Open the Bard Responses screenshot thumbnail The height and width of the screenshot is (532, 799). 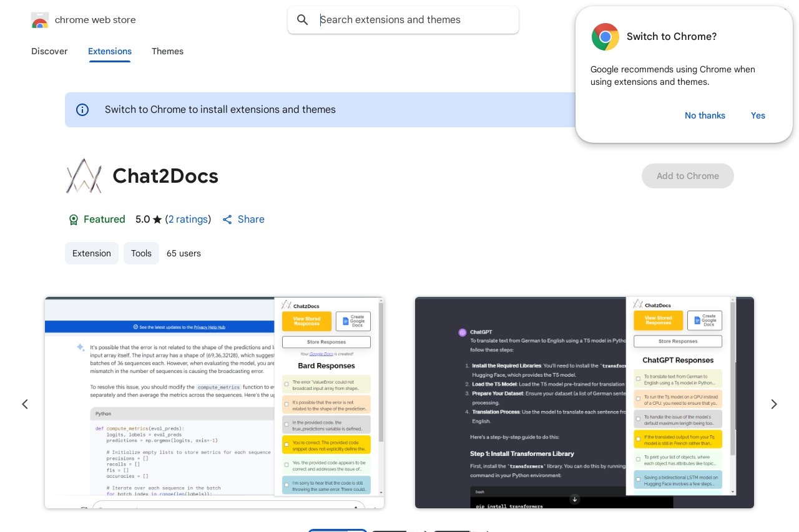coord(214,402)
